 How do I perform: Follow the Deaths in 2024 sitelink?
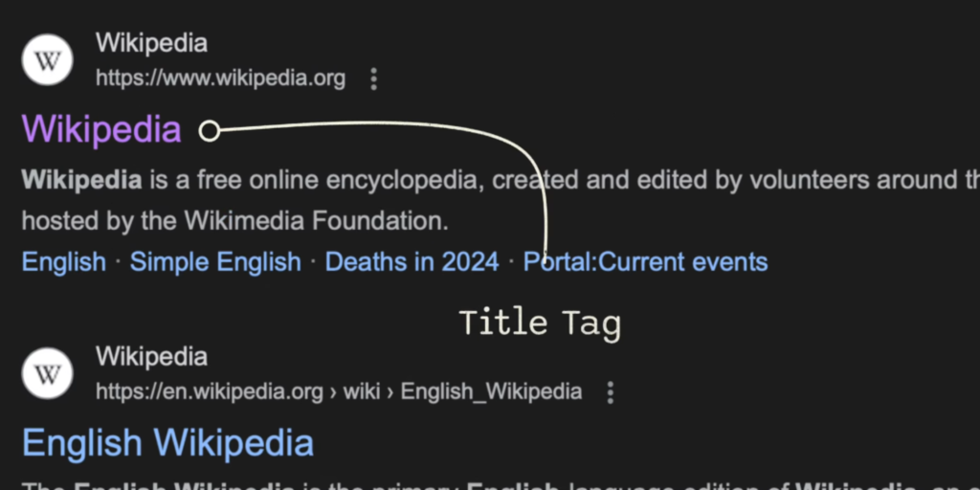[x=412, y=261]
